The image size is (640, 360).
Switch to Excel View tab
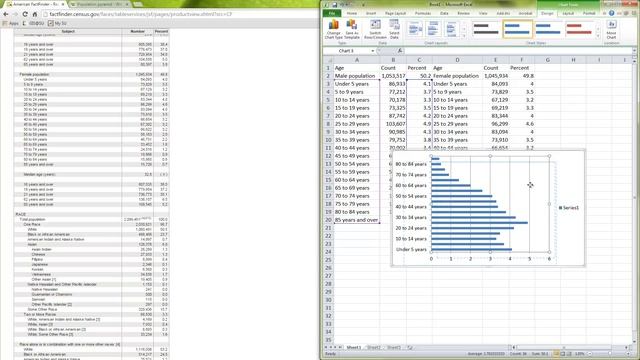click(x=483, y=13)
